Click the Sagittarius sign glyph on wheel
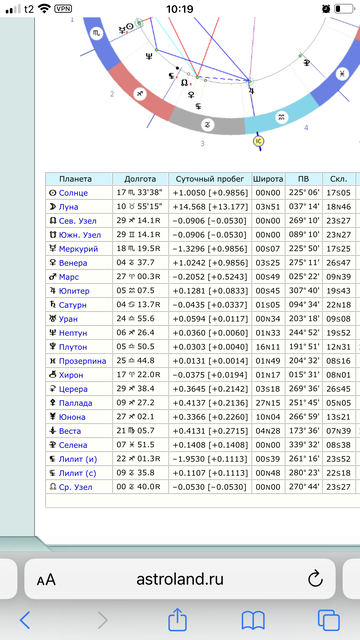 pyautogui.click(x=140, y=94)
